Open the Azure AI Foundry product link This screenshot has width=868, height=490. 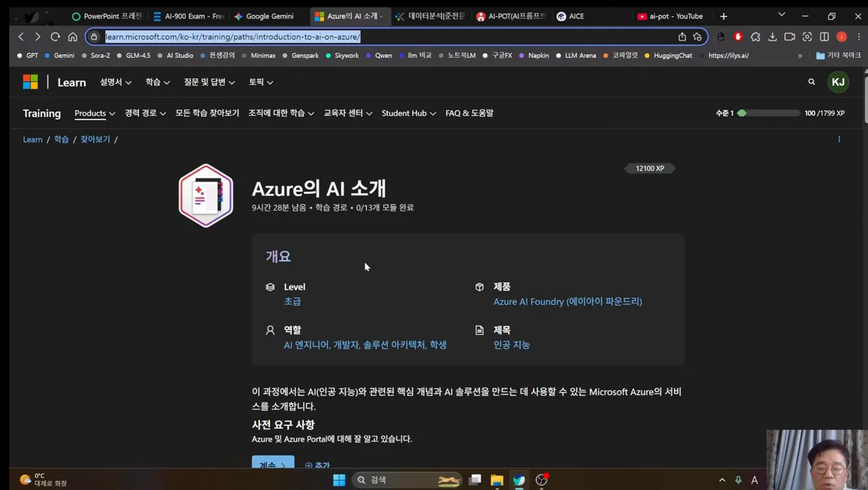point(567,301)
